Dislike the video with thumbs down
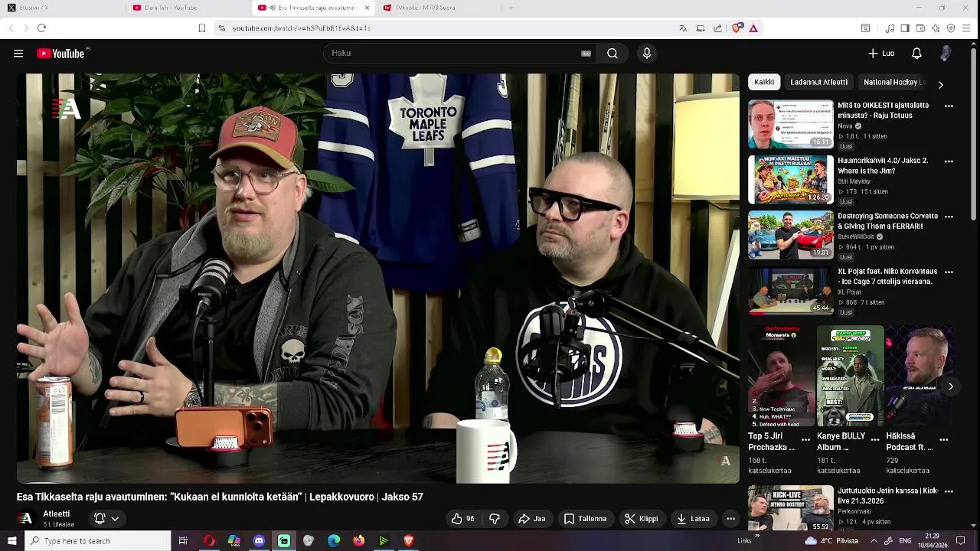 tap(495, 519)
